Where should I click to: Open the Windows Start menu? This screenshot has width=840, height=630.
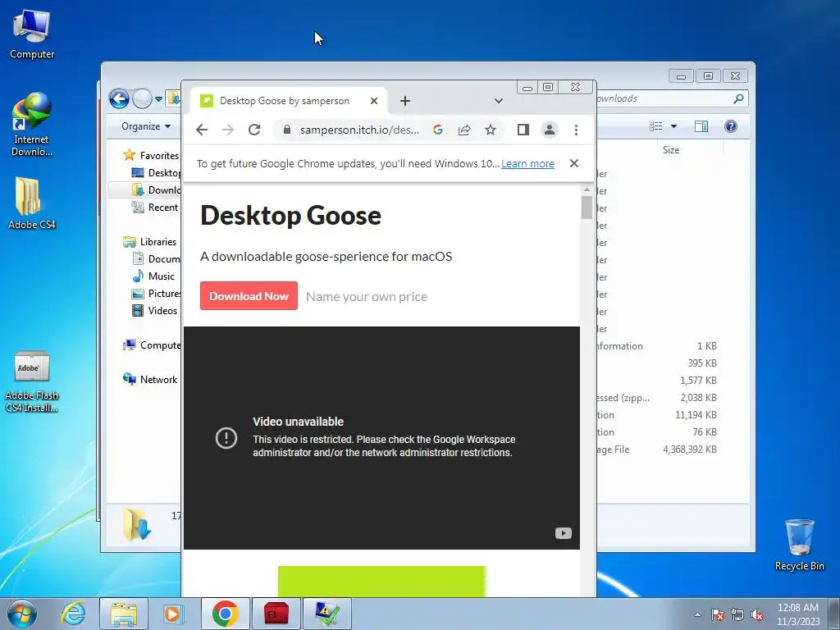point(22,614)
